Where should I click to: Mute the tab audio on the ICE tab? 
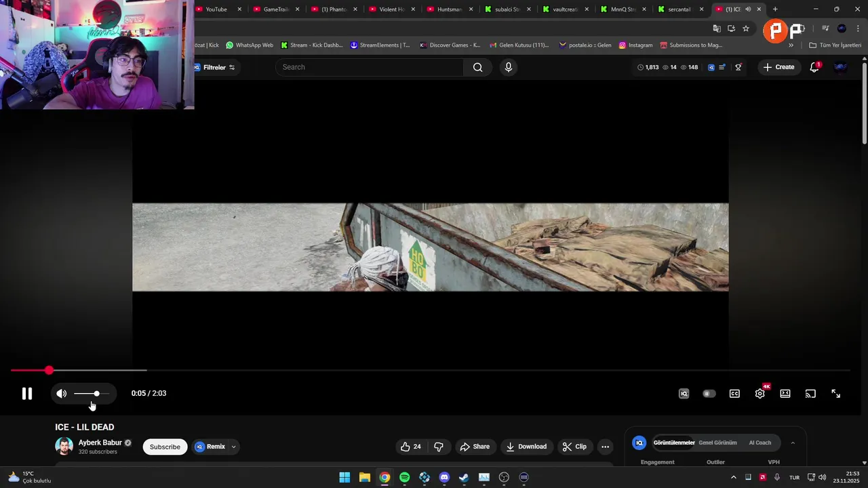click(x=748, y=9)
